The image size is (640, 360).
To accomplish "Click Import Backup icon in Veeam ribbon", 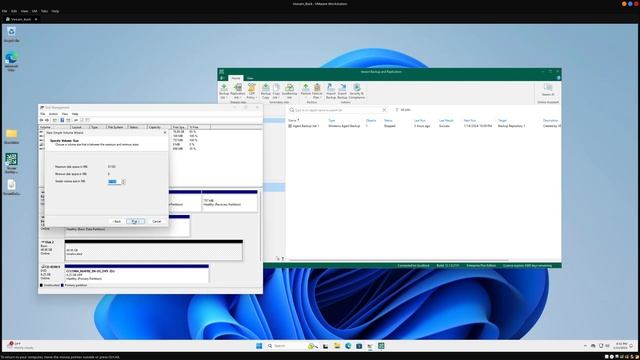I will click(x=331, y=91).
